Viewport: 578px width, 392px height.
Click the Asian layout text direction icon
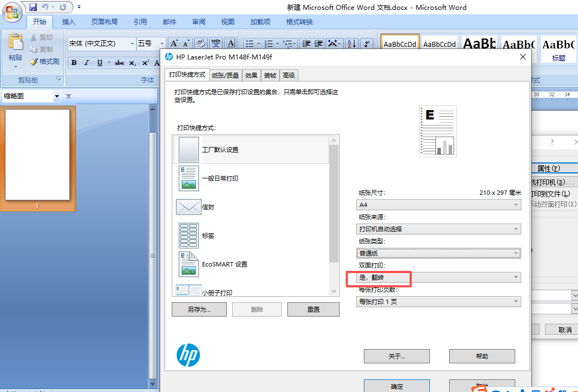[332, 43]
